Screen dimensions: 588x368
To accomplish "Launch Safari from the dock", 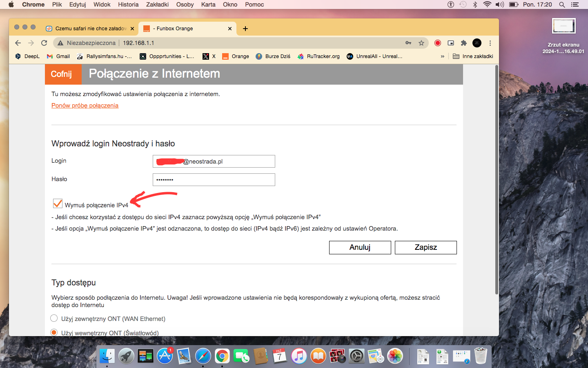I will 203,356.
